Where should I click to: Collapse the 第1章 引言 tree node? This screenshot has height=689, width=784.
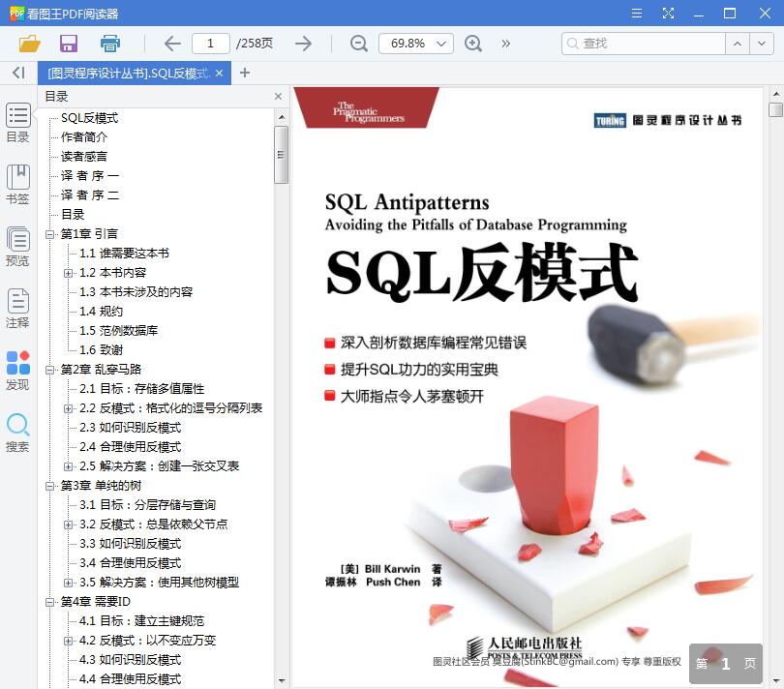pyautogui.click(x=49, y=234)
